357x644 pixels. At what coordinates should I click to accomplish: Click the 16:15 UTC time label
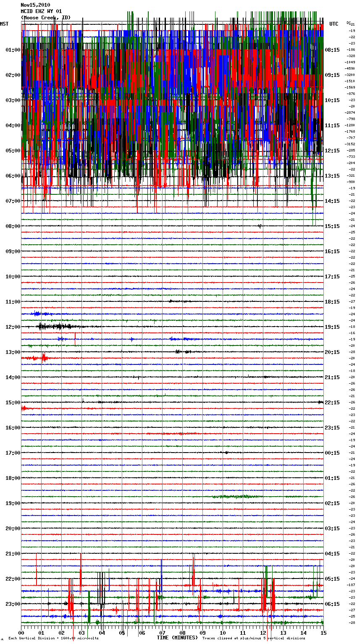(332, 251)
